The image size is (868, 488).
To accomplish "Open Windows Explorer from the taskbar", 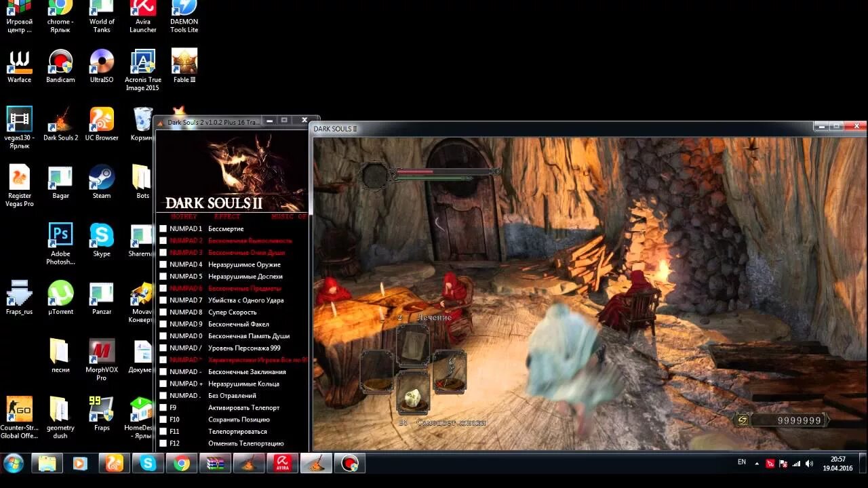I will pos(47,464).
